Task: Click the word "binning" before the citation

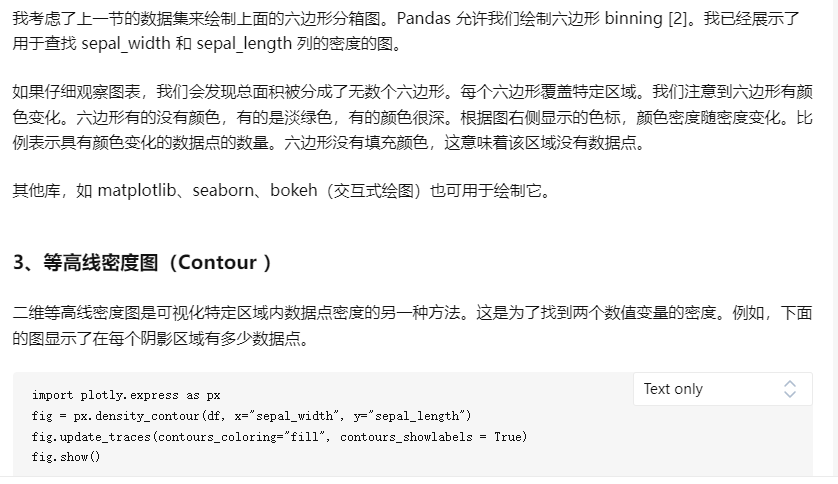Action: click(x=633, y=19)
